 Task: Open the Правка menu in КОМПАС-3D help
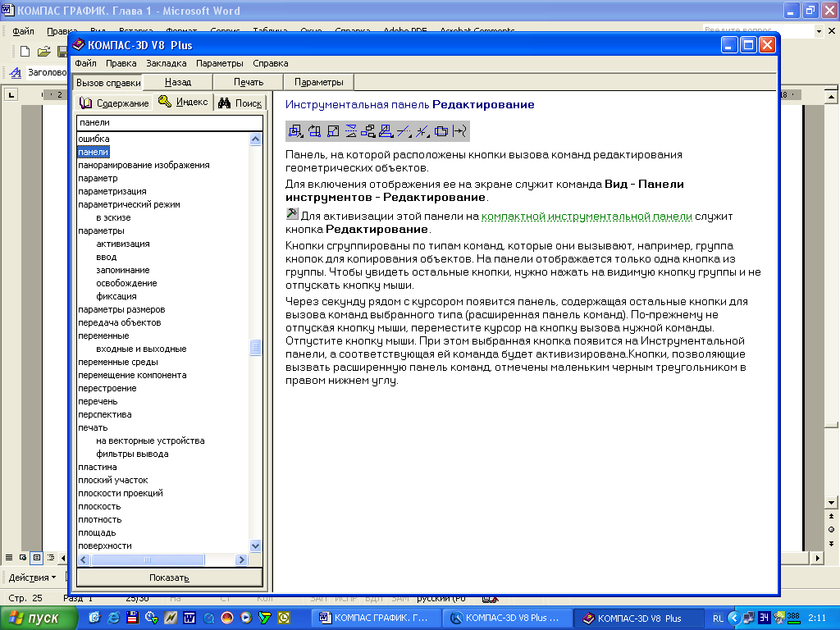tap(121, 63)
